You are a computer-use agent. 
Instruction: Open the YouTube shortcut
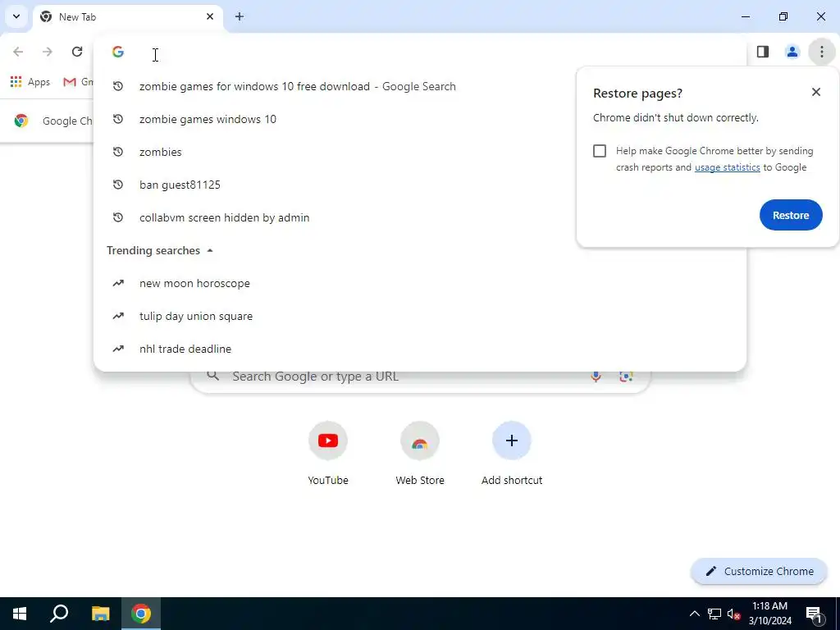pos(328,453)
